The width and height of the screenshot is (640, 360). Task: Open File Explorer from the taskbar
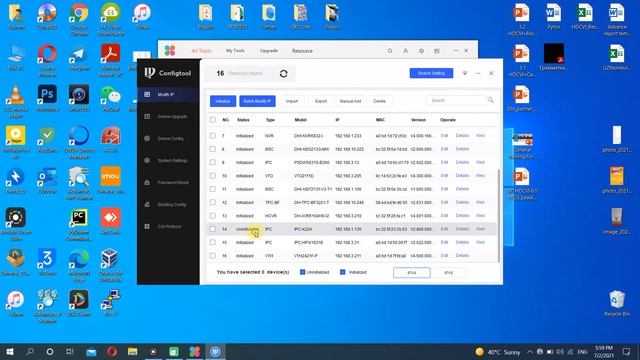(132, 351)
